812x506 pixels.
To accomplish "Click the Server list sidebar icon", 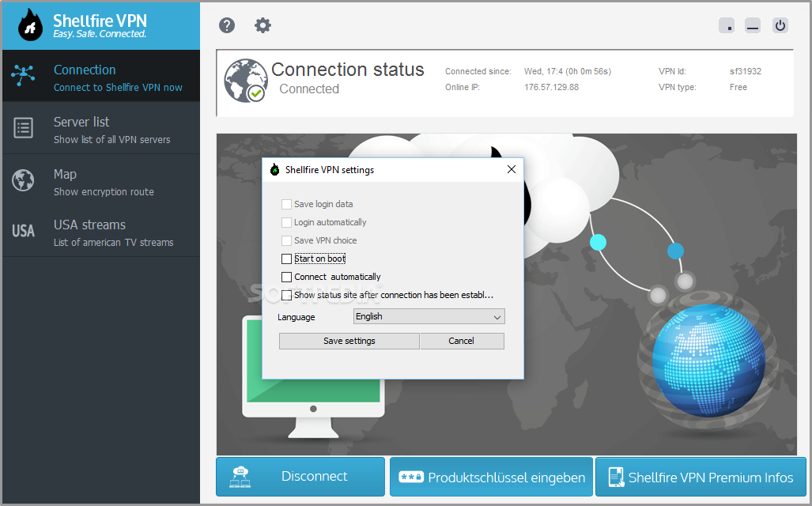I will (23, 127).
